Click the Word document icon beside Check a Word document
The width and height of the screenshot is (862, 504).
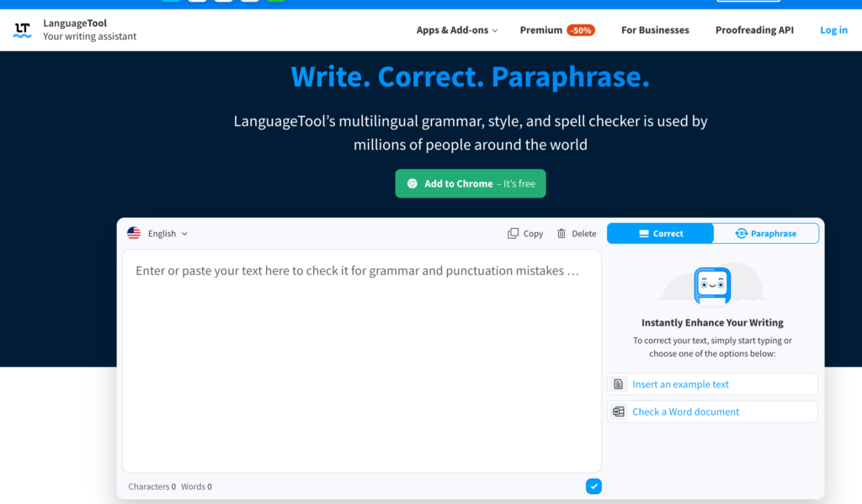(x=620, y=411)
